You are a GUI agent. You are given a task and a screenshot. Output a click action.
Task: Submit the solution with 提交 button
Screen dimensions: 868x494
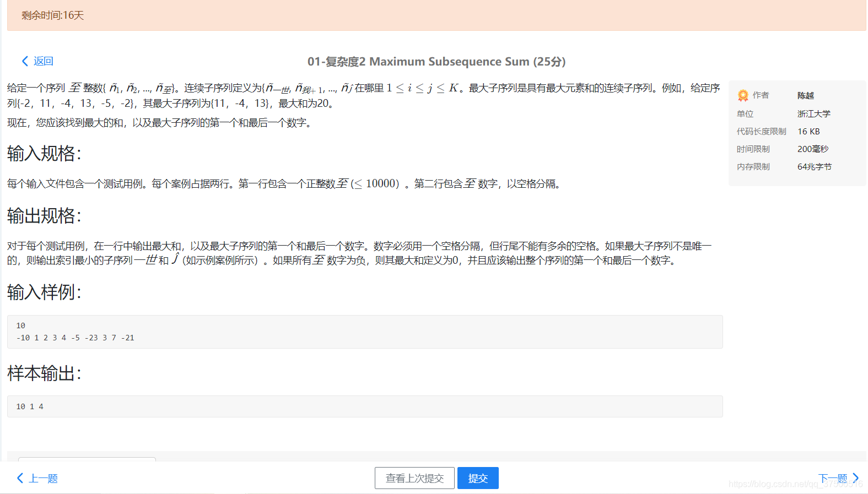pos(478,478)
